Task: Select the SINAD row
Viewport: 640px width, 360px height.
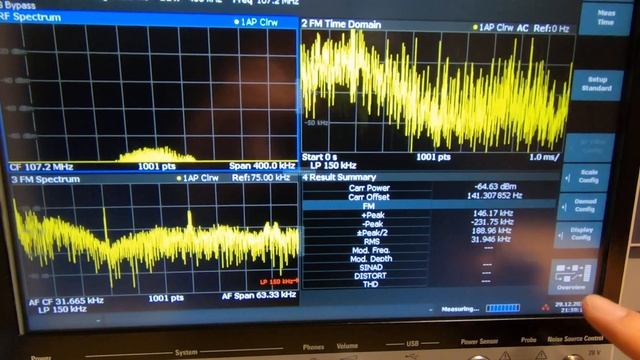Action: pyautogui.click(x=426, y=267)
